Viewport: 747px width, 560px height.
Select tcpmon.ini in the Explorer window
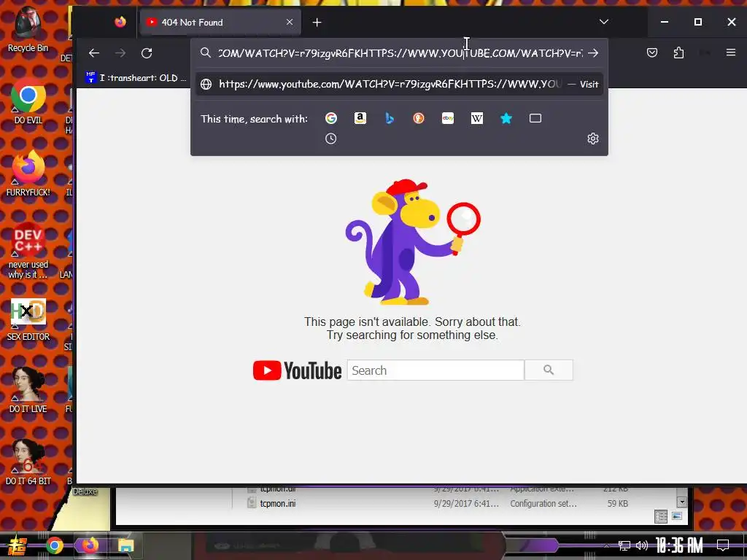pyautogui.click(x=278, y=503)
